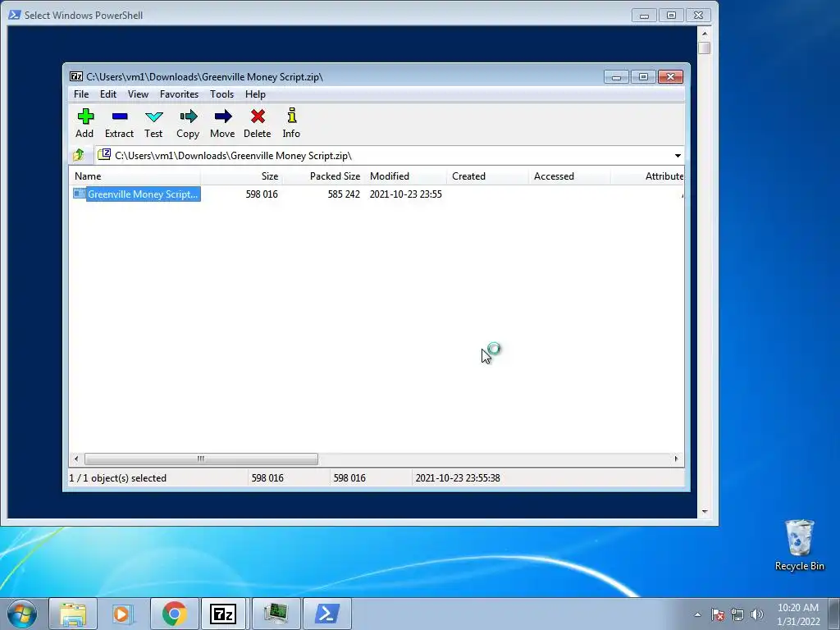The width and height of the screenshot is (840, 630).
Task: Open File Explorer from the taskbar
Action: tap(73, 614)
